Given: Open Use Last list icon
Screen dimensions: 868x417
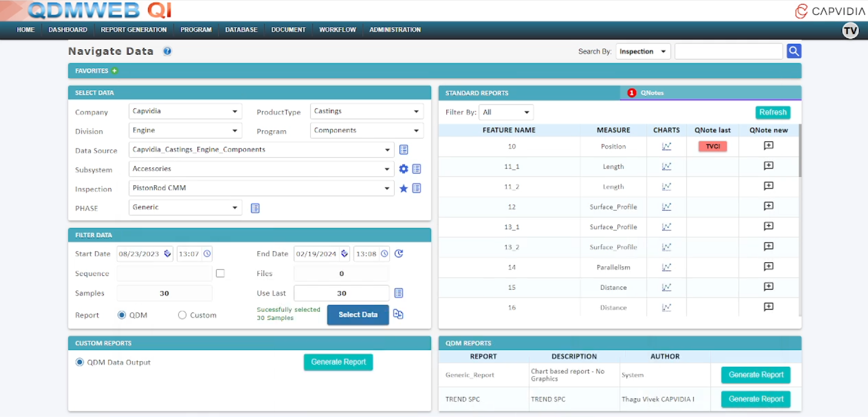Looking at the screenshot, I should pos(399,293).
